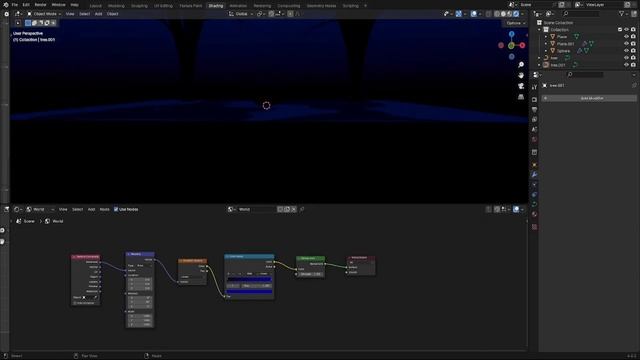The image size is (640, 360).
Task: Open the Blender logo menu
Action: pos(6,5)
